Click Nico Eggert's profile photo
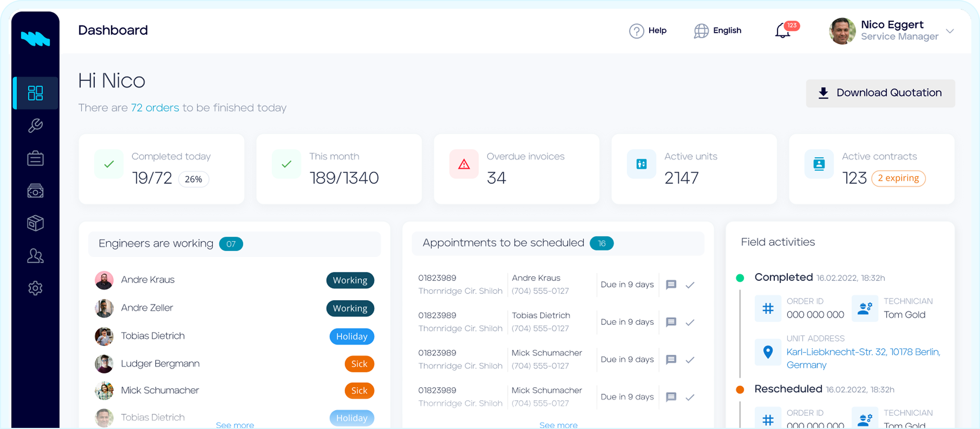This screenshot has height=429, width=980. point(842,31)
